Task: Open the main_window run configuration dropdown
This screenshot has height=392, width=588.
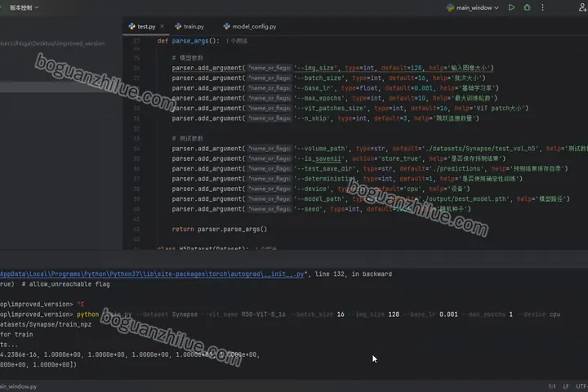Action: 473,7
